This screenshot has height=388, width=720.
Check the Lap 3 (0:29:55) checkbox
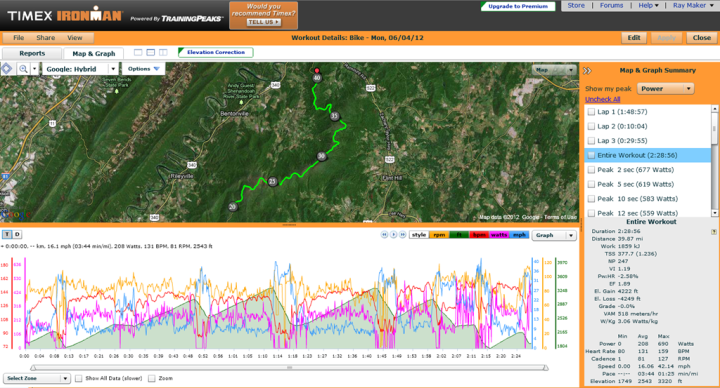click(591, 141)
